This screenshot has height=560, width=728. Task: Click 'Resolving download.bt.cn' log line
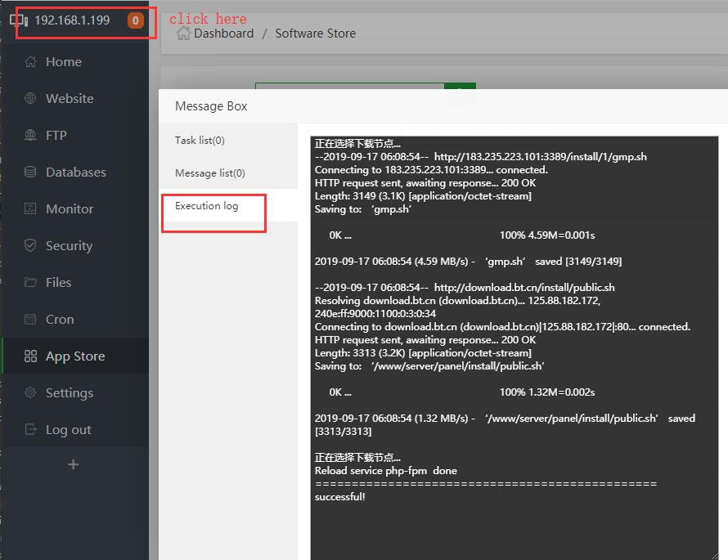(458, 301)
